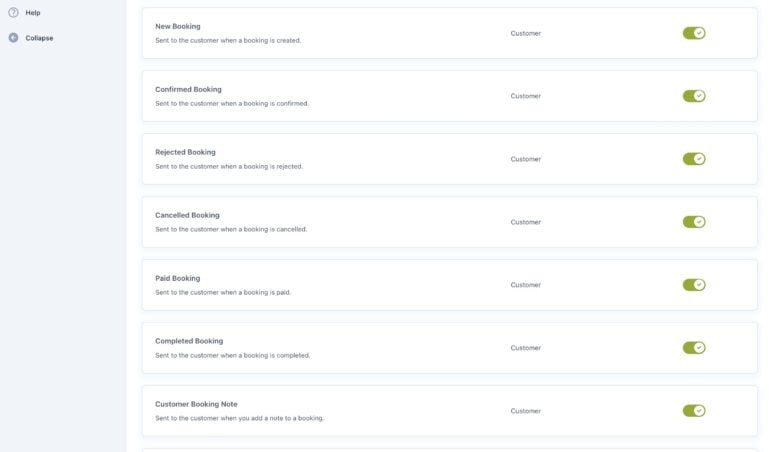Turn off Confirmed Booking notification toggle
Viewport: 769px width, 452px height.
point(694,96)
